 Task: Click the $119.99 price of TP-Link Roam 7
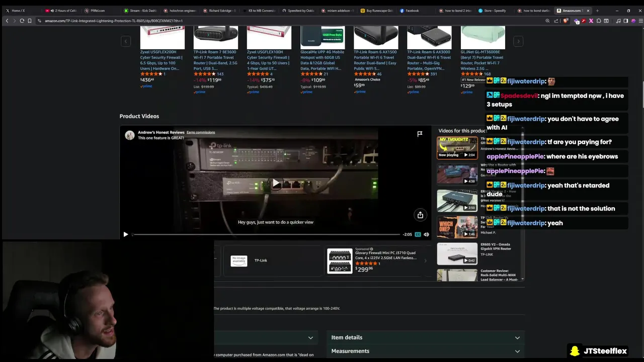(214, 80)
